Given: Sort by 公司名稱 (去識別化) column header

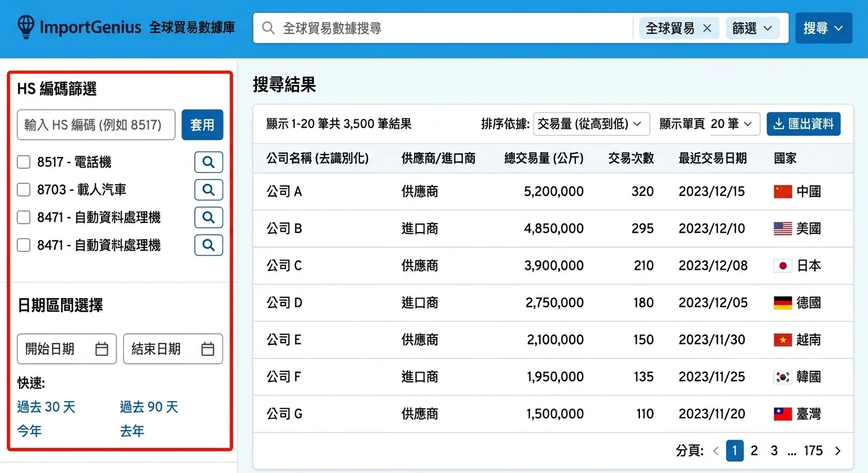Looking at the screenshot, I should (x=317, y=158).
